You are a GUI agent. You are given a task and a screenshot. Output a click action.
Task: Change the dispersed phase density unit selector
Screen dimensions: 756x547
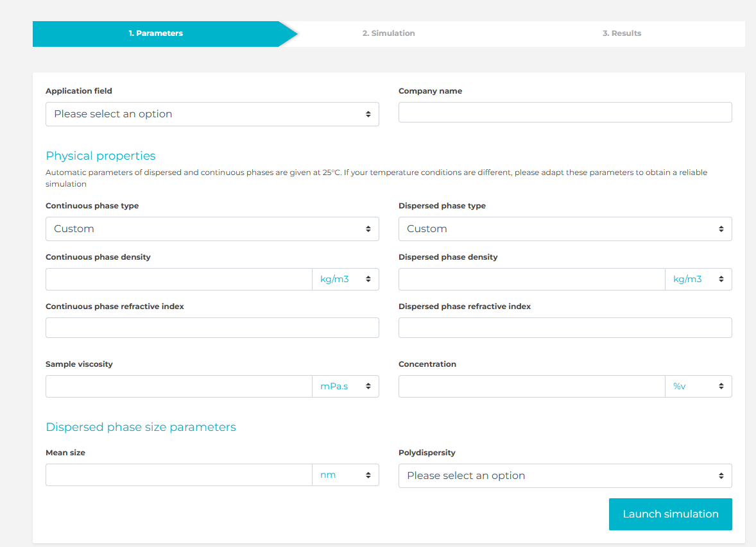698,280
